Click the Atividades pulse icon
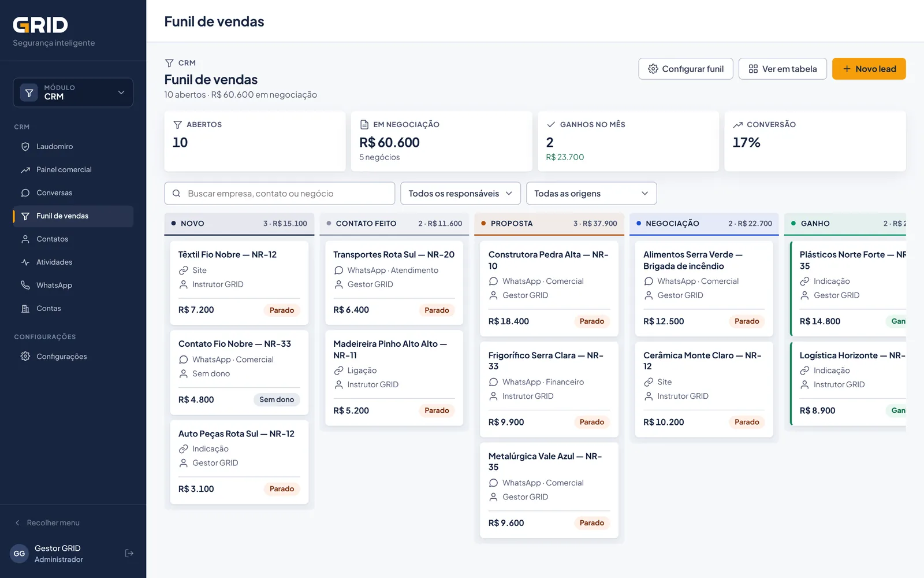The height and width of the screenshot is (578, 924). click(x=25, y=262)
